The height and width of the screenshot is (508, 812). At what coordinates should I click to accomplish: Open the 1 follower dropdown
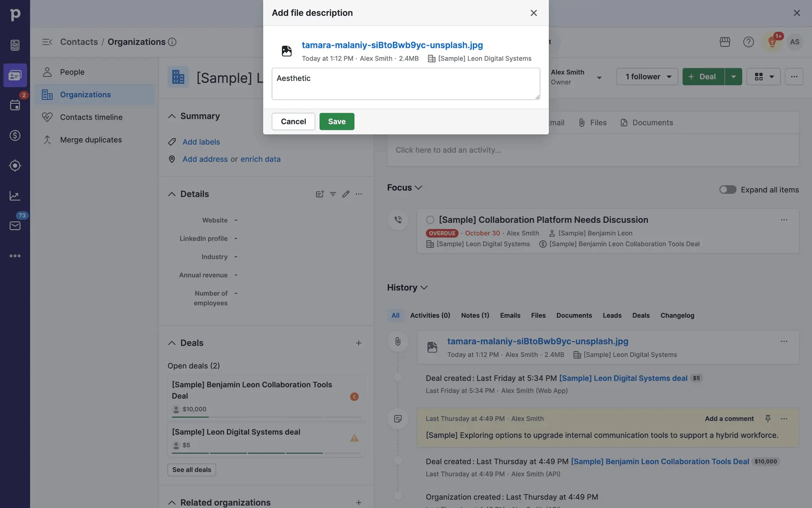pos(647,77)
